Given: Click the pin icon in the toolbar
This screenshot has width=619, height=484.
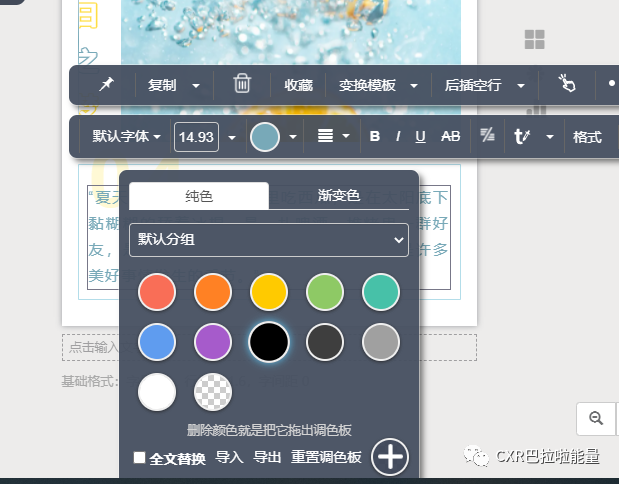Looking at the screenshot, I should [x=106, y=84].
